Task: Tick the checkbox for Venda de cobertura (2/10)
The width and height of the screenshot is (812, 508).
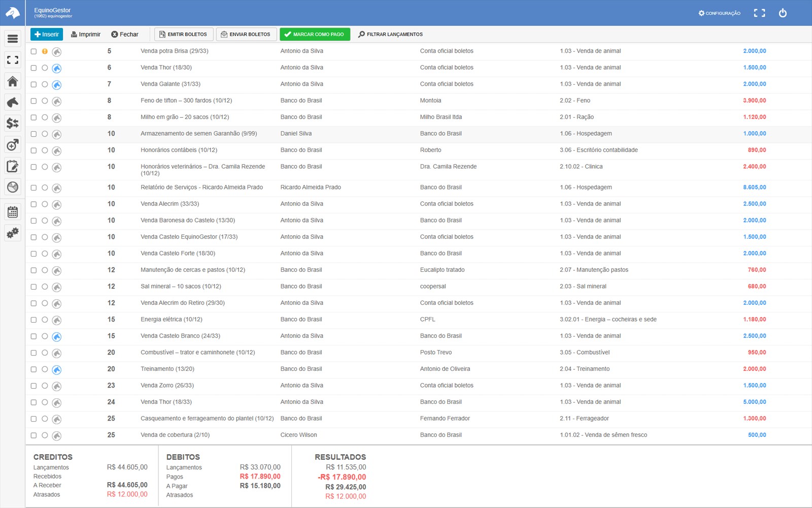Action: 33,435
